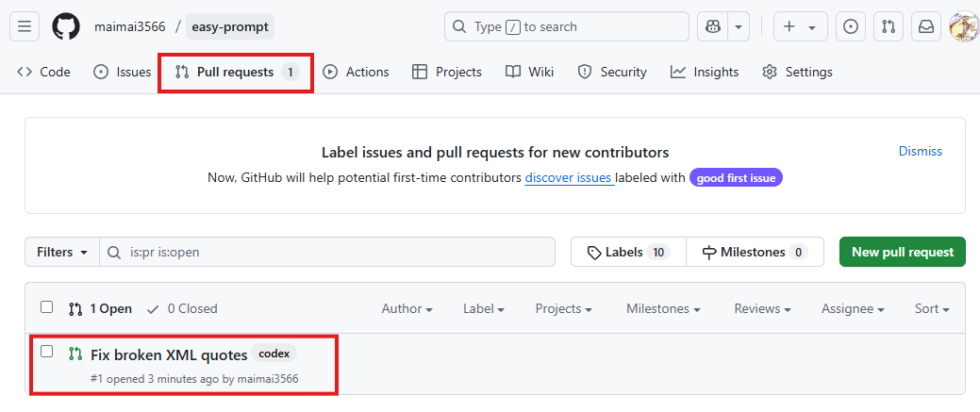Toggle the select all pull requests checkbox
This screenshot has height=412, width=980.
[x=46, y=307]
